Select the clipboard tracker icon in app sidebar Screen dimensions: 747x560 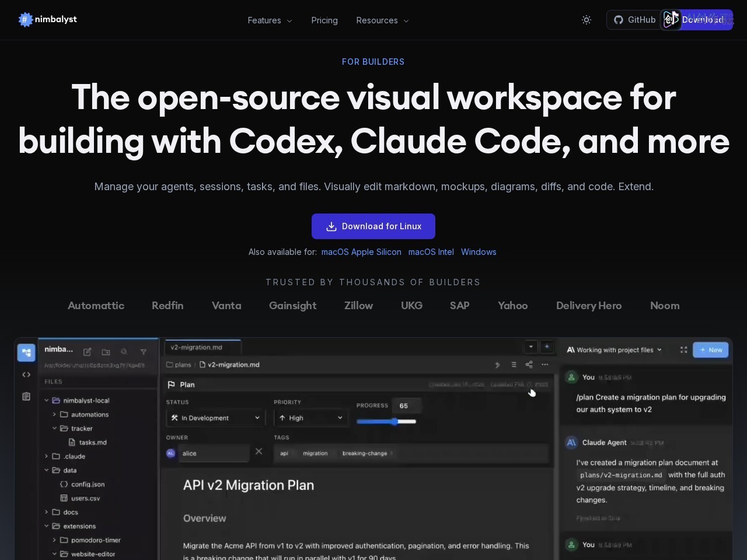(26, 397)
